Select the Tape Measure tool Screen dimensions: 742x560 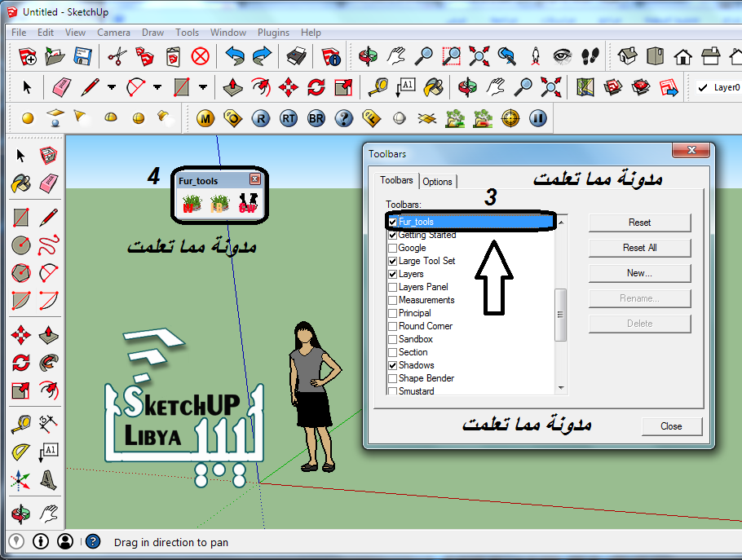20,425
